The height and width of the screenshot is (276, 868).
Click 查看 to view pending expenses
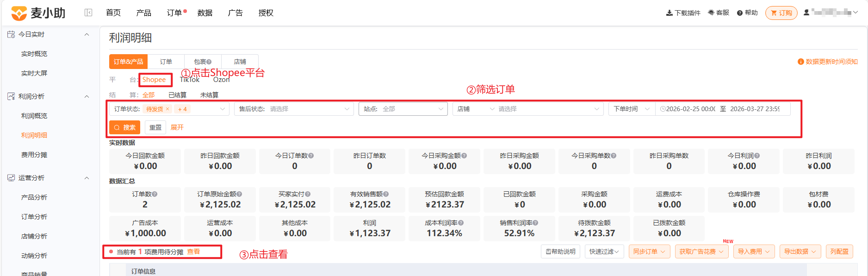193,251
